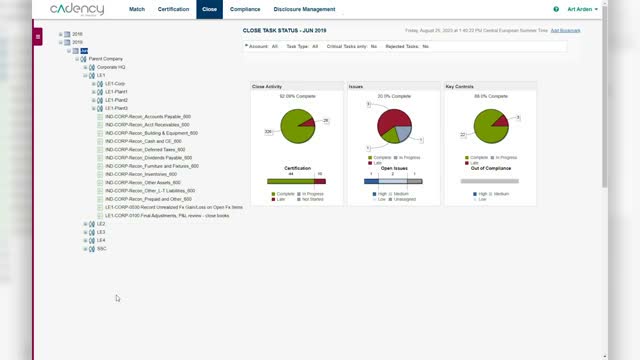Viewport: 640px width, 360px height.
Task: Open the Art Arden user dropdown
Action: pos(582,9)
